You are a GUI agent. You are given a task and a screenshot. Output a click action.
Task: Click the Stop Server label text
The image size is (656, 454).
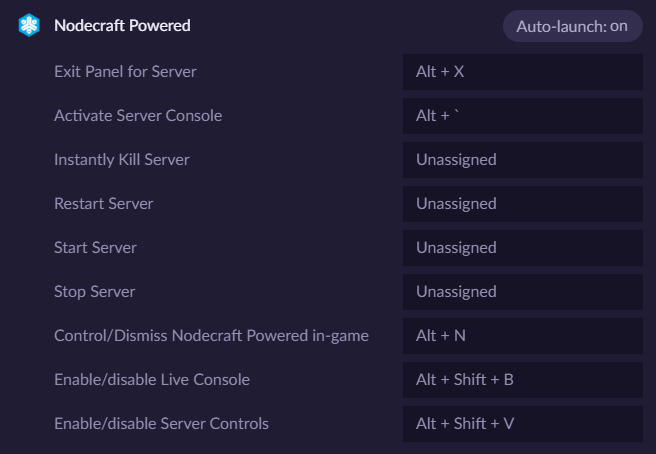tap(95, 292)
